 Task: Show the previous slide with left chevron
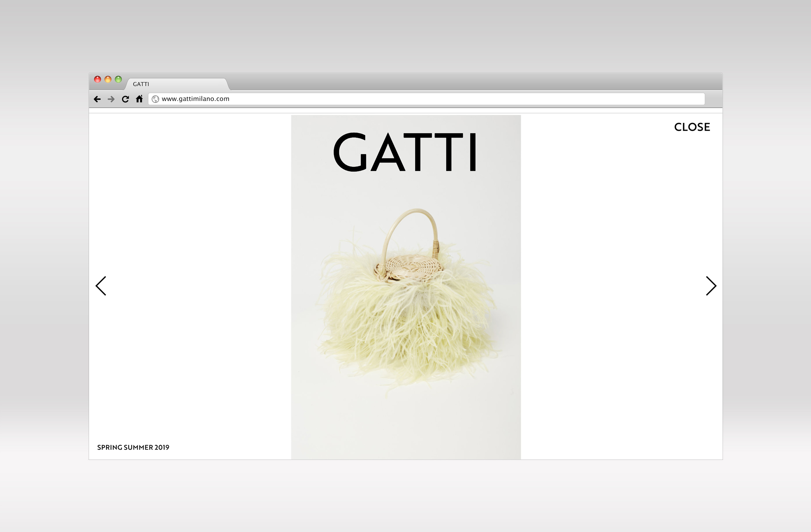[101, 286]
